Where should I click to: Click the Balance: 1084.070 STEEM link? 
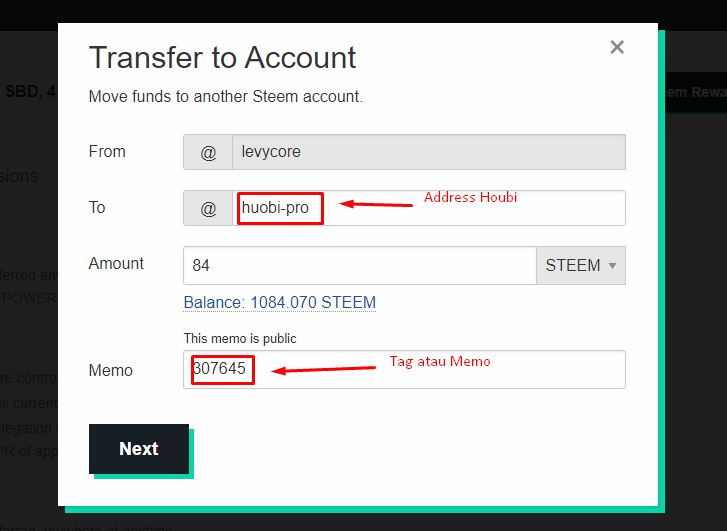click(x=280, y=302)
